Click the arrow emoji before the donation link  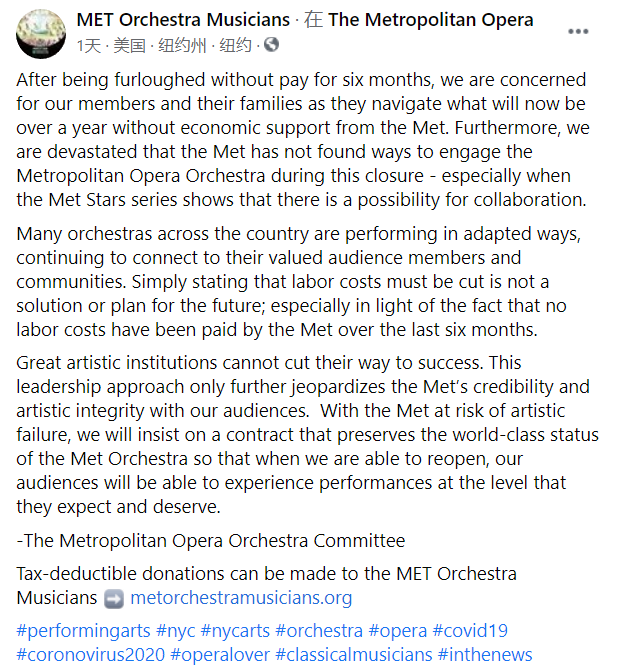click(x=113, y=598)
